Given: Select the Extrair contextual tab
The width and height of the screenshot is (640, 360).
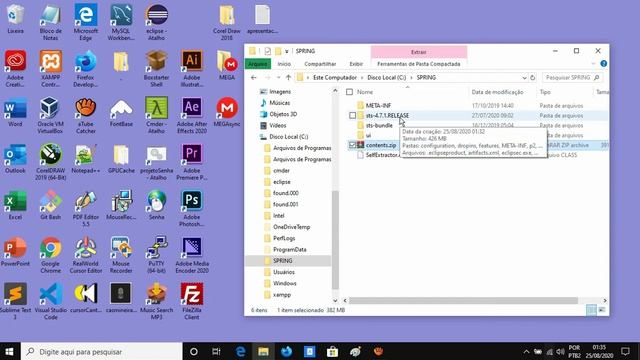Looking at the screenshot, I should 419,52.
